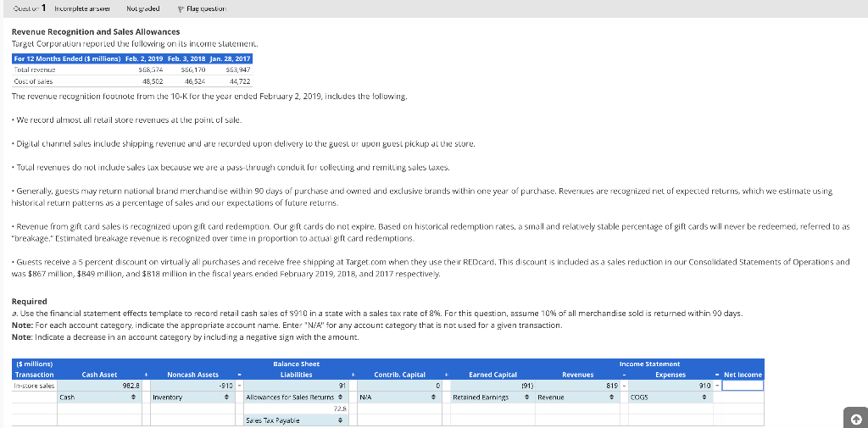Click the 'Cost of sales' row label

33,81
